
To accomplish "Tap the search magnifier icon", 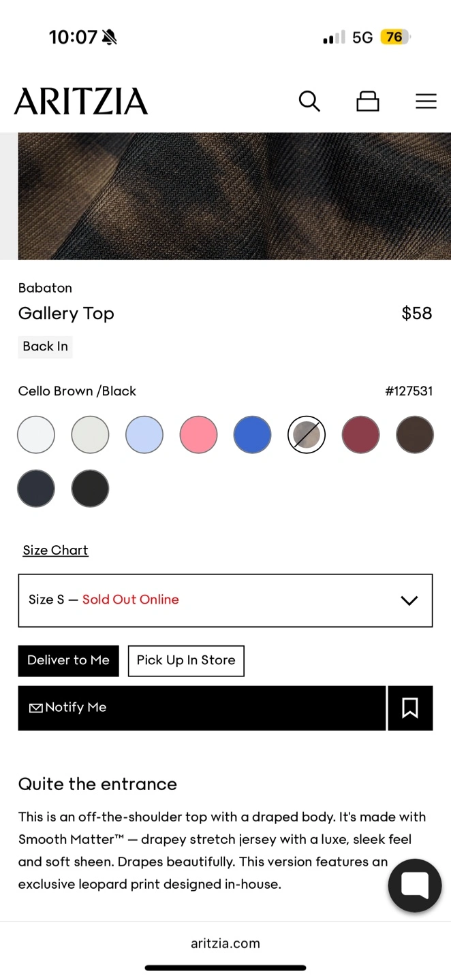I will 309,101.
